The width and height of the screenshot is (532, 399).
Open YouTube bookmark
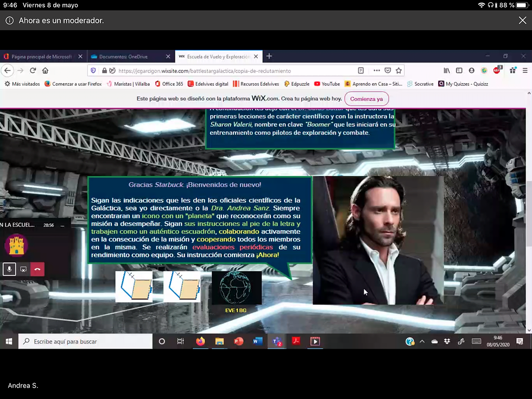pyautogui.click(x=327, y=84)
